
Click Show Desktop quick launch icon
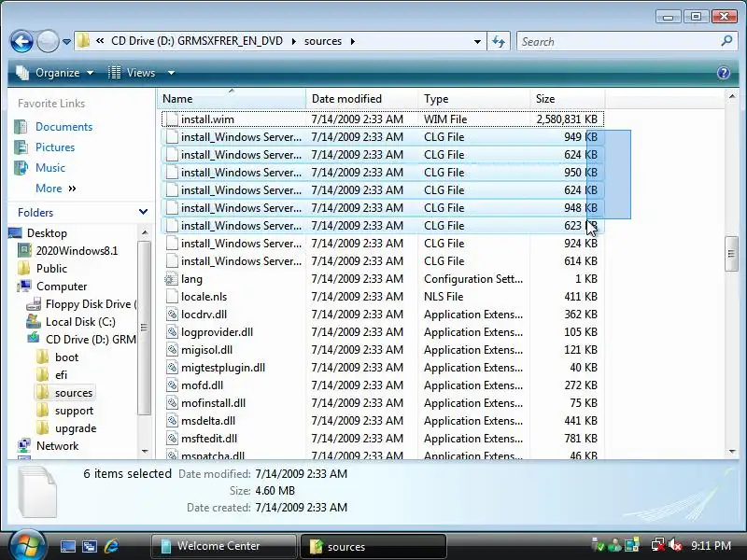(67, 546)
